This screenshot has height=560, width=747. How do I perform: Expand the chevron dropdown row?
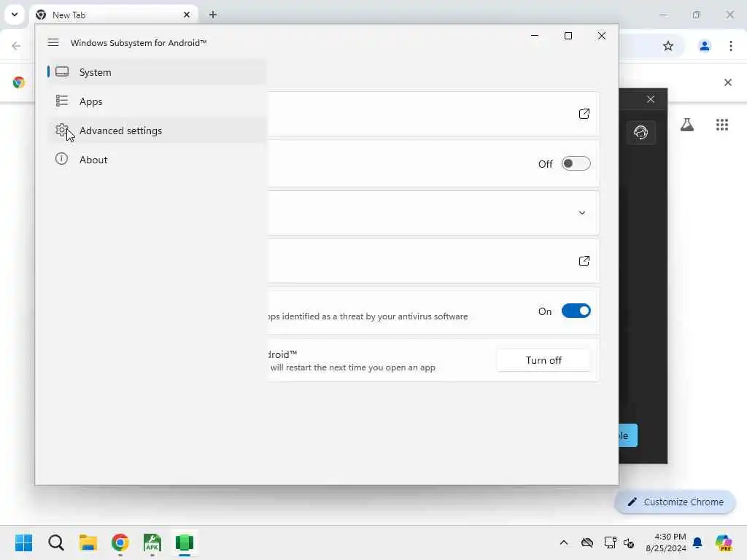coord(581,213)
